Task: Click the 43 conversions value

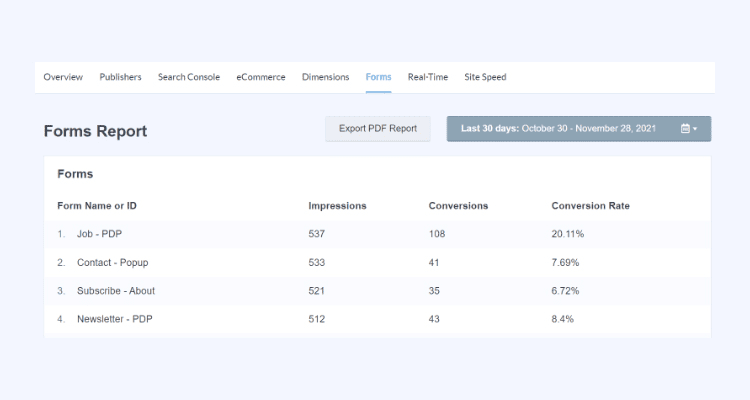Action: 434,319
